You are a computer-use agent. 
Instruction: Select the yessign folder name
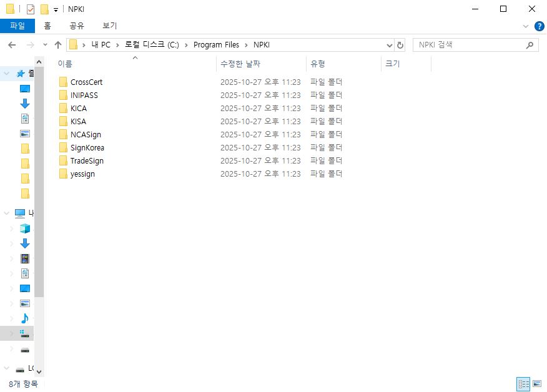82,174
